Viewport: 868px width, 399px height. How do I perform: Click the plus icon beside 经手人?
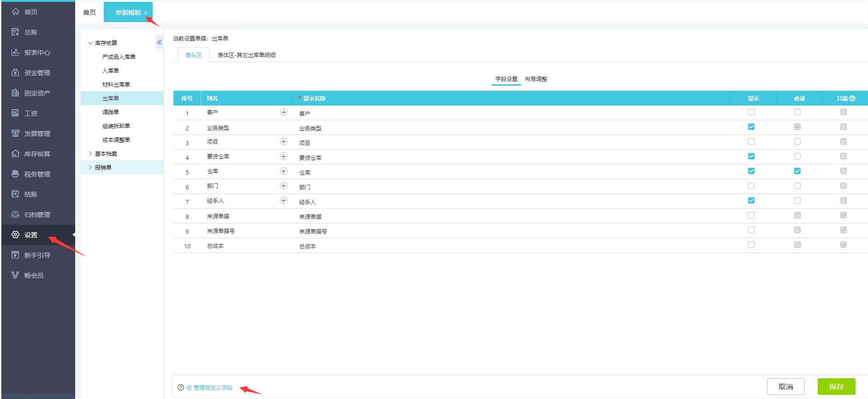tap(284, 200)
